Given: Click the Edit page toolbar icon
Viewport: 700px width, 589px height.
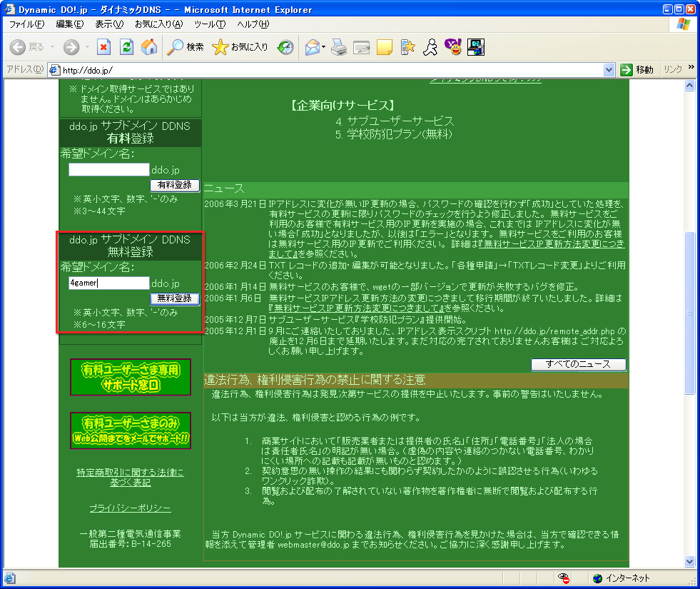Looking at the screenshot, I should 362,47.
